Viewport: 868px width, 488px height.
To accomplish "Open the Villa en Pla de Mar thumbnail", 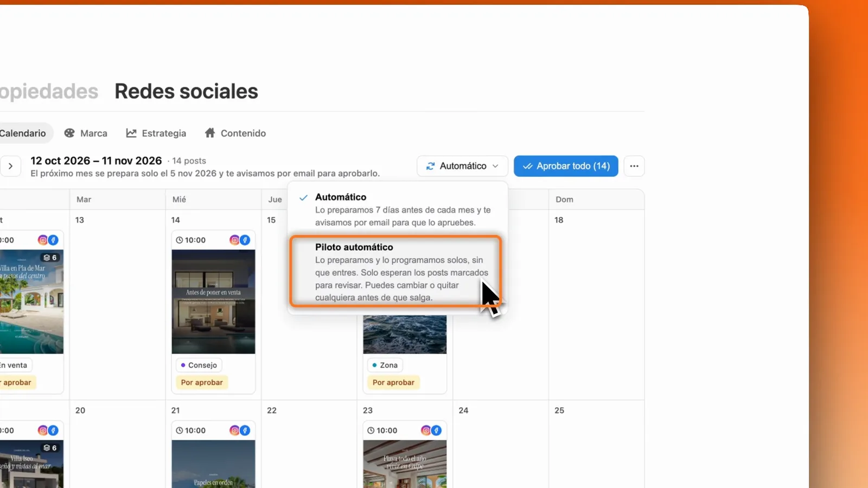I will pyautogui.click(x=31, y=301).
